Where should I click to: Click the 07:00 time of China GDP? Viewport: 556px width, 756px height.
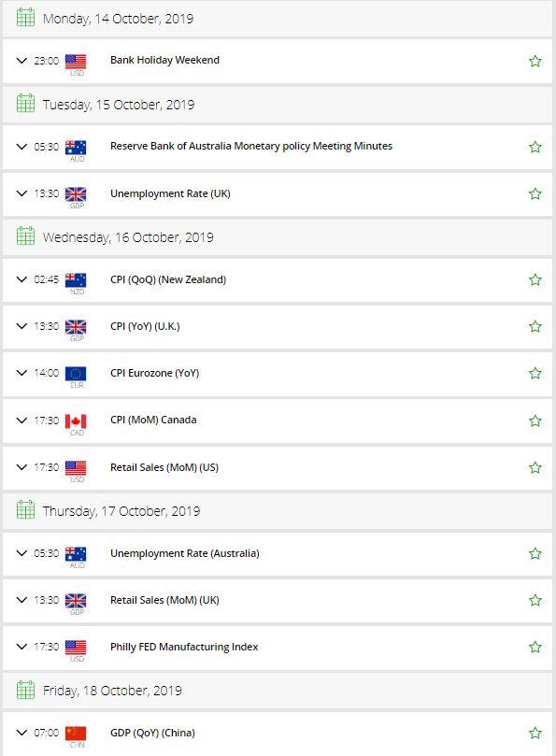[47, 733]
